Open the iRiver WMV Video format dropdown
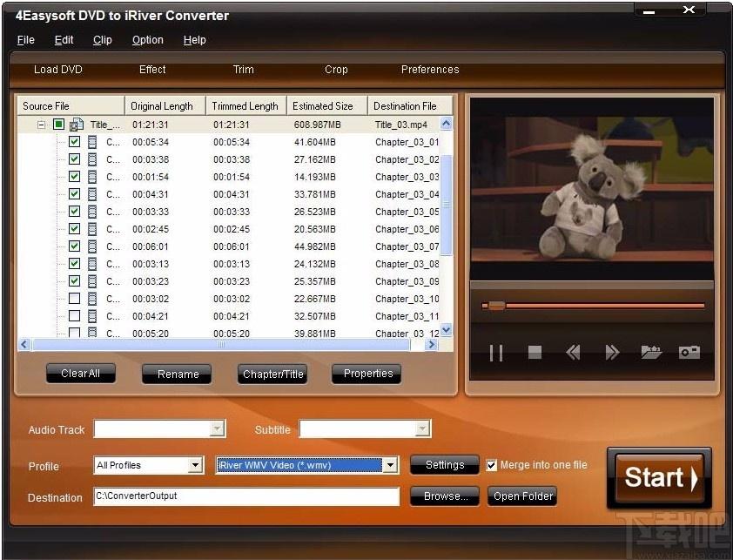 (390, 465)
